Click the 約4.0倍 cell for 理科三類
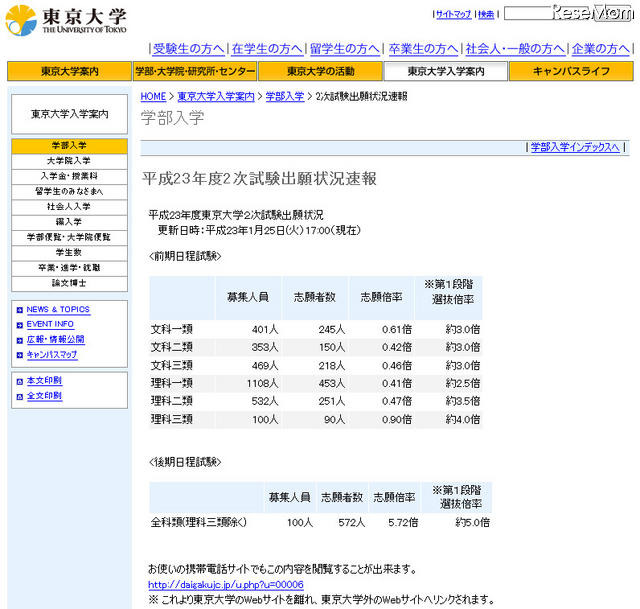The image size is (640, 609). click(x=463, y=420)
